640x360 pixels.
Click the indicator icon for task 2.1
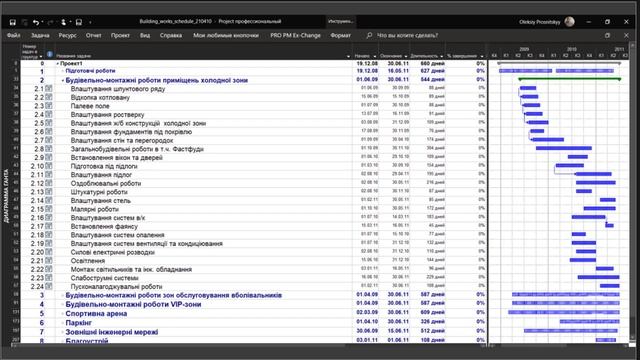pos(49,89)
